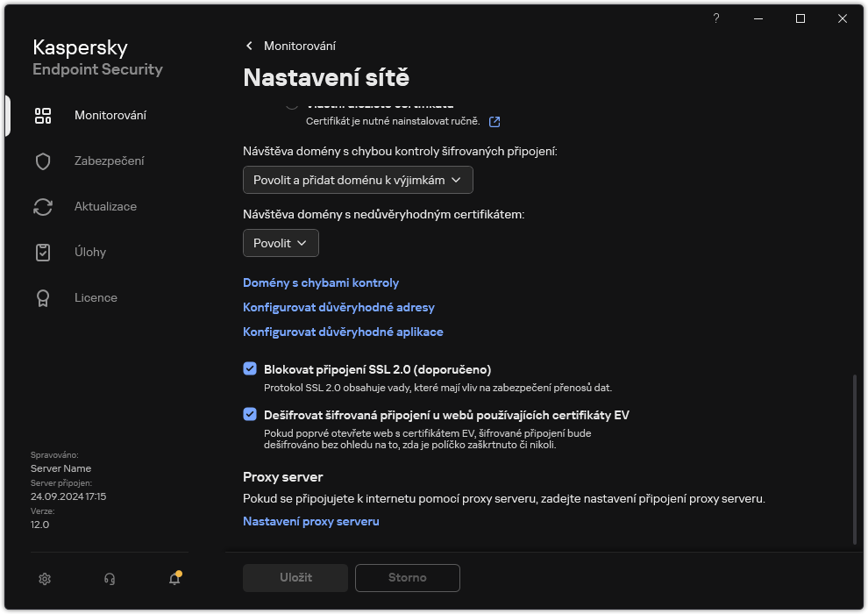Click the headset support icon
This screenshot has width=868, height=614.
(109, 578)
